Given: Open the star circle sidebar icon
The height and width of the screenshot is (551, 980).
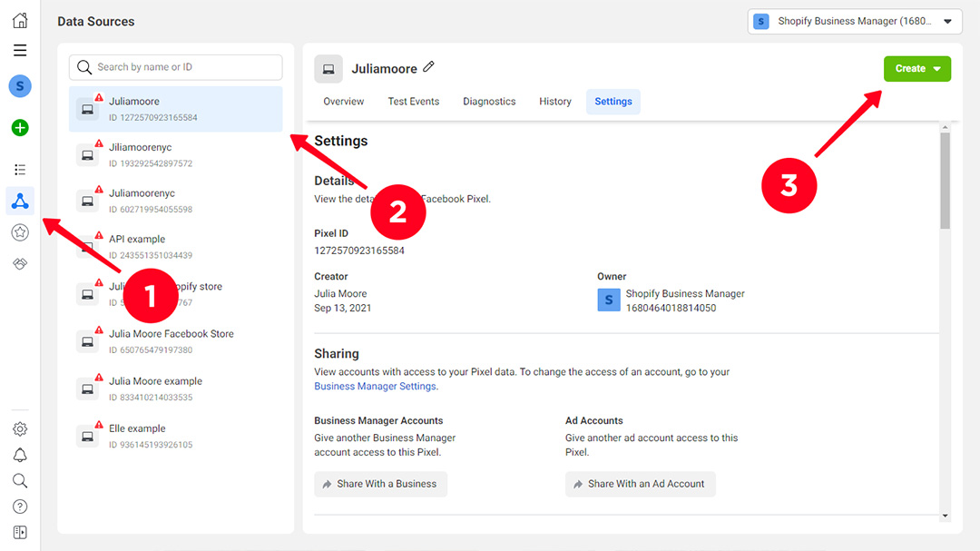Looking at the screenshot, I should pyautogui.click(x=20, y=232).
